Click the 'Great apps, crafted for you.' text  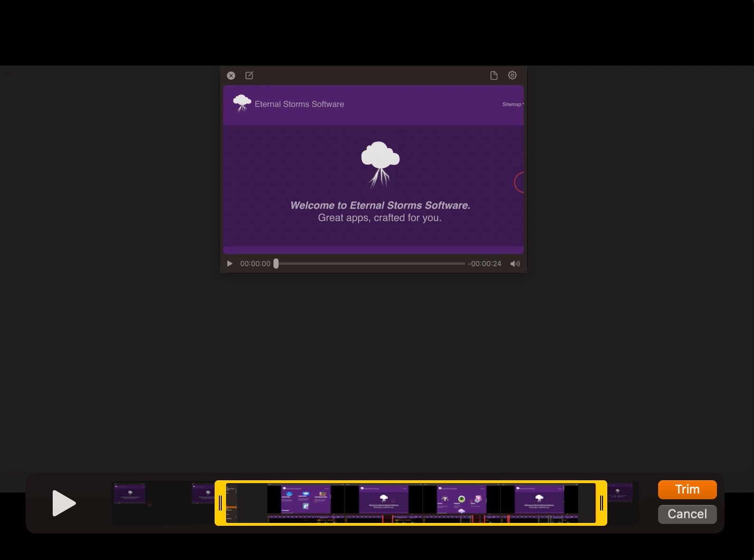pos(380,218)
